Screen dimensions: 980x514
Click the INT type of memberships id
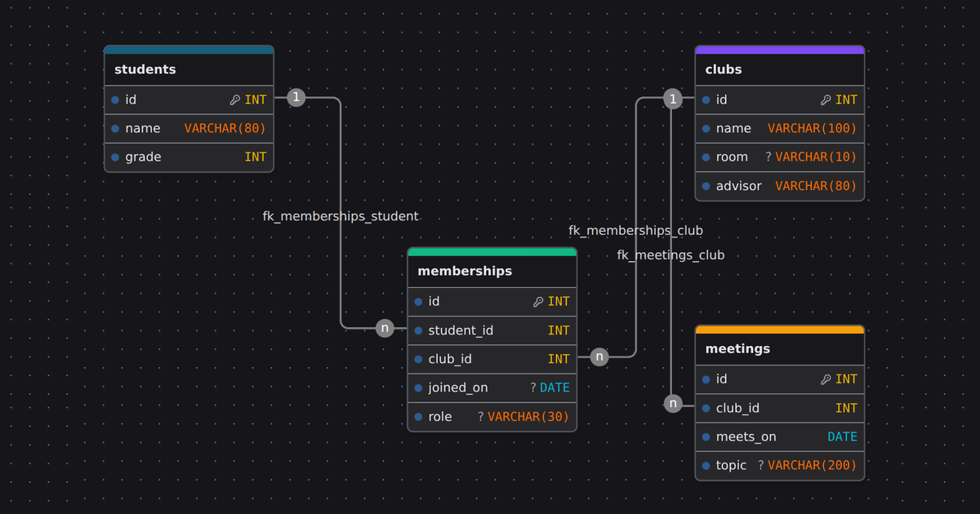(559, 302)
